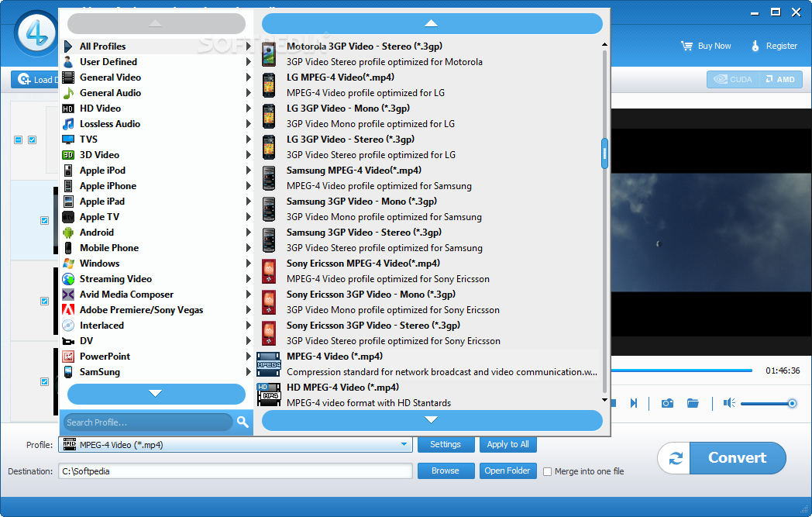This screenshot has height=517, width=812.
Task: Select Lossless Audio category
Action: pyautogui.click(x=157, y=124)
